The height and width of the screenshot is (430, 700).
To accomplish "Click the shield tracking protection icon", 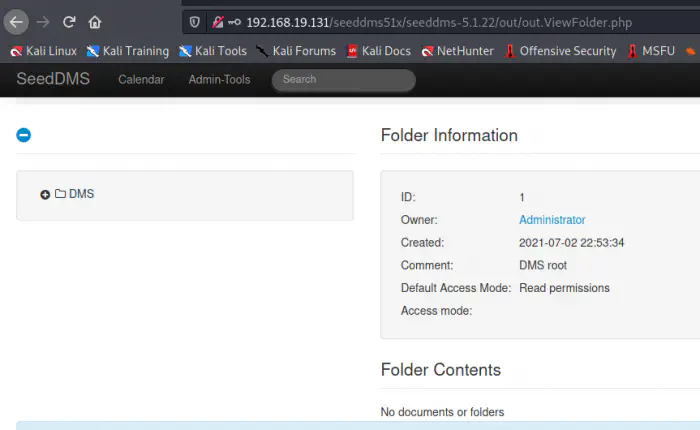I will click(x=195, y=22).
